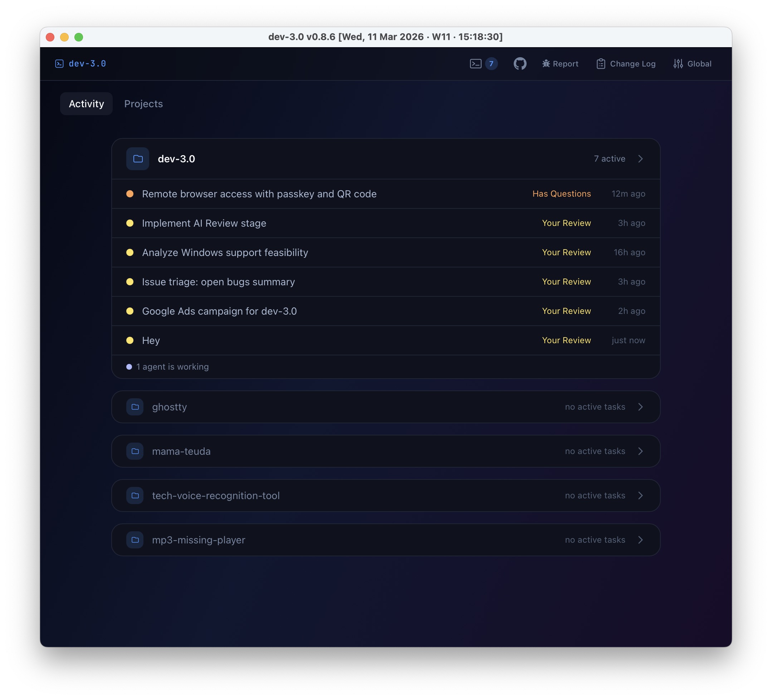Image resolution: width=772 pixels, height=700 pixels.
Task: Select the ghostty project folder icon
Action: [x=135, y=407]
